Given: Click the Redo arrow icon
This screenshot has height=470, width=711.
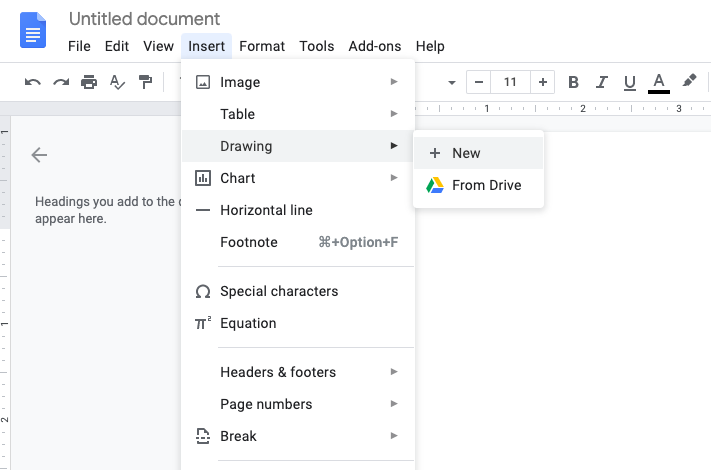Looking at the screenshot, I should (x=61, y=82).
